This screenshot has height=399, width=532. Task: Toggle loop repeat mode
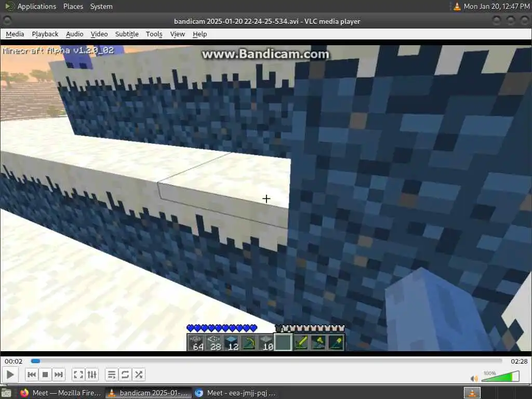tap(125, 375)
